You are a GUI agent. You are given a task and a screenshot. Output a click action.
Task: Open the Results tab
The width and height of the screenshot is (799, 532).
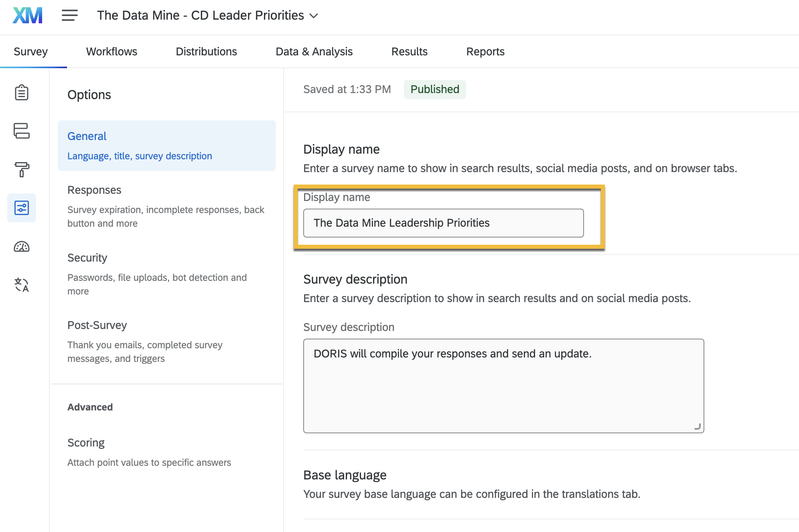pos(410,51)
